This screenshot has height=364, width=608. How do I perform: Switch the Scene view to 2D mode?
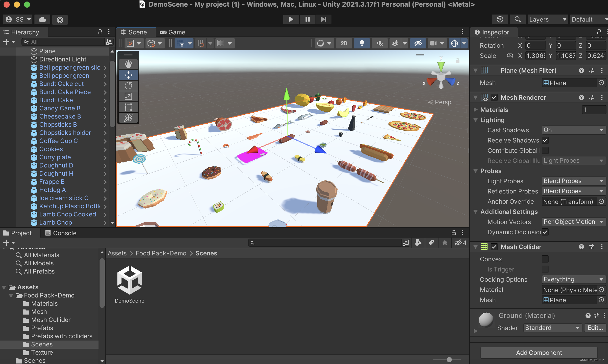coord(344,43)
